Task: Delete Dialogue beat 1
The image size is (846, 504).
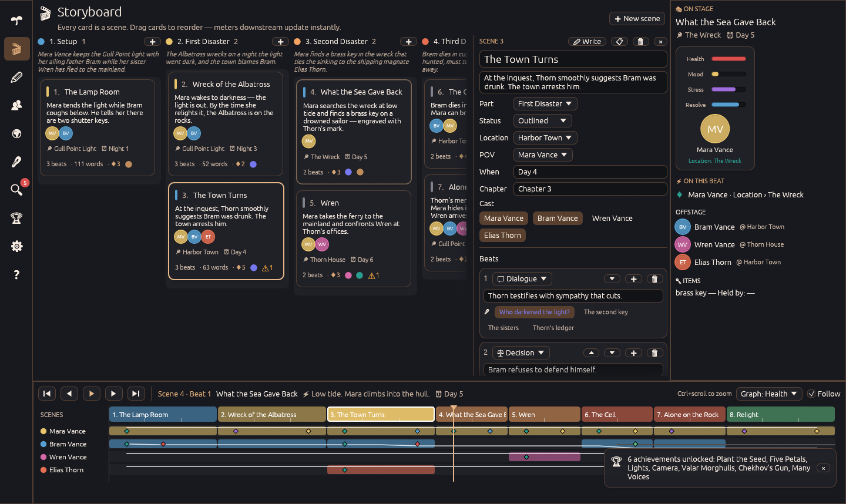Action: pyautogui.click(x=654, y=279)
